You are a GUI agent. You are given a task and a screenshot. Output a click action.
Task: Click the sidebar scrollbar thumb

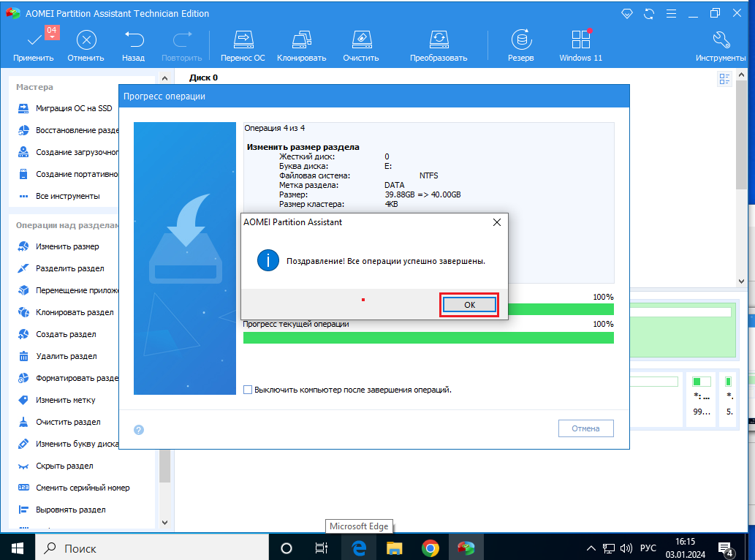pyautogui.click(x=164, y=466)
